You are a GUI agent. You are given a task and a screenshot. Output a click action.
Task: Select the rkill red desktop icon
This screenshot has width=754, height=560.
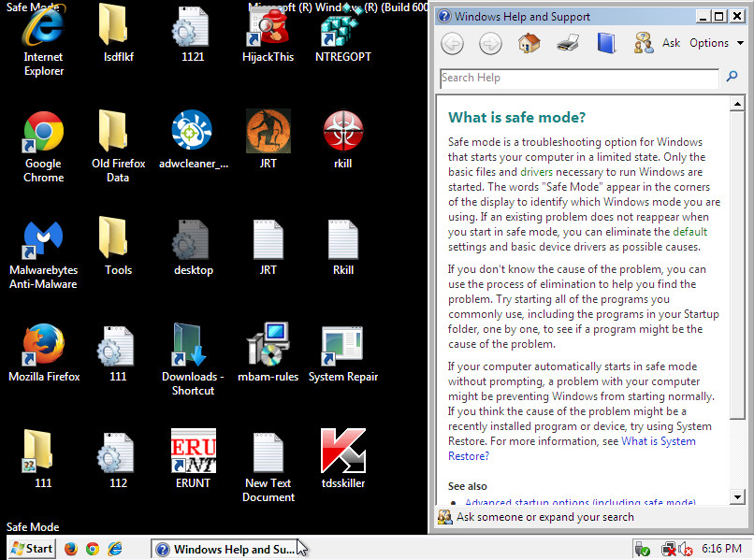pyautogui.click(x=342, y=132)
